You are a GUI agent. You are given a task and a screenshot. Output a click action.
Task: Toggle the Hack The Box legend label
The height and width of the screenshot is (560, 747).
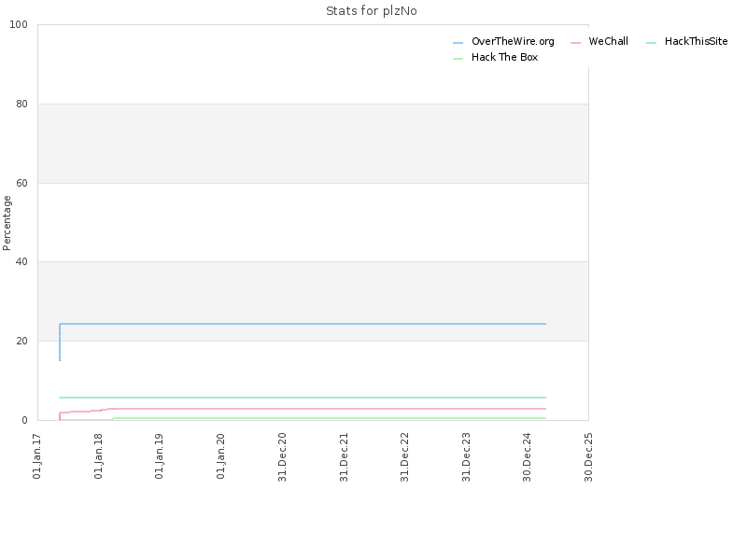pos(504,57)
